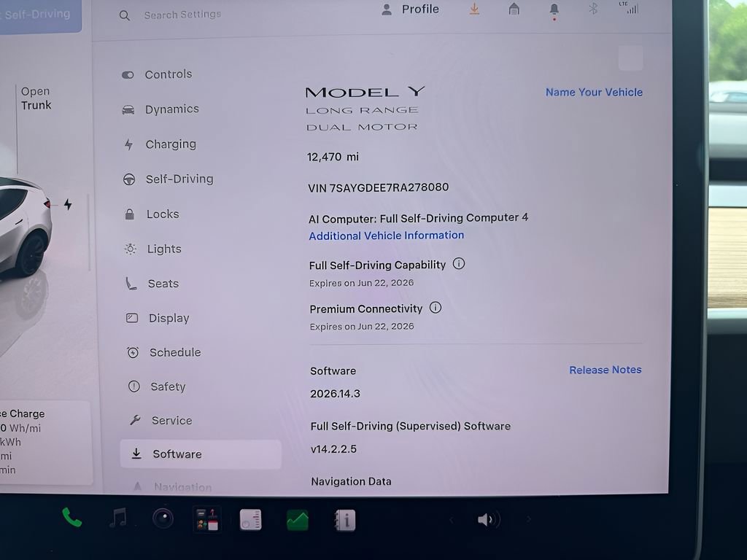Open the Release Notes link

point(605,370)
